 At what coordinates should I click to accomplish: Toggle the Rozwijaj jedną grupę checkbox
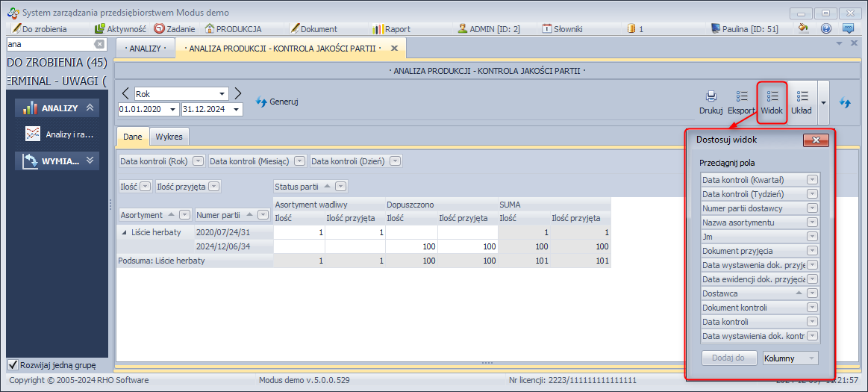tap(13, 365)
